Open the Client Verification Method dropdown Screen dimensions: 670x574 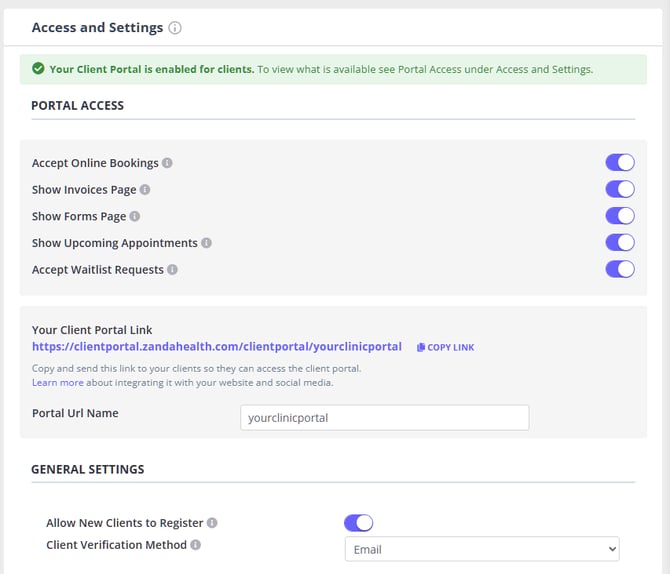pyautogui.click(x=481, y=549)
